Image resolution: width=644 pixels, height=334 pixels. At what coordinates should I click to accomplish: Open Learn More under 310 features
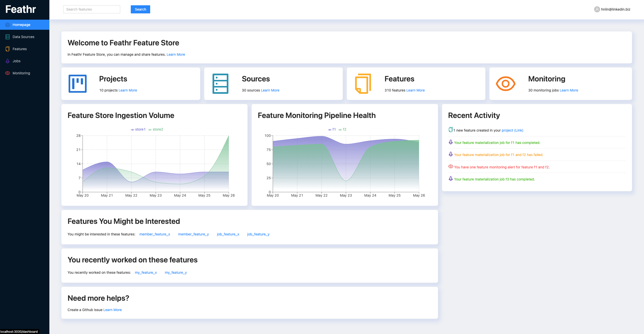click(x=415, y=90)
